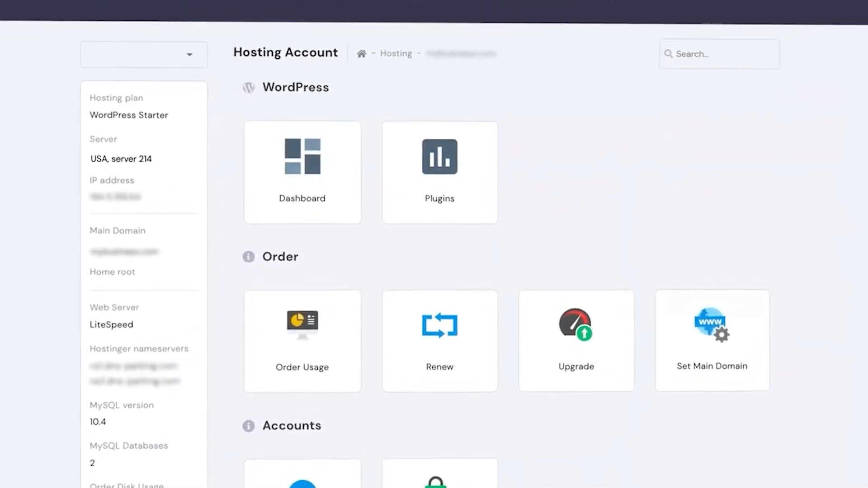Click the IP address display area
This screenshot has height=488, width=868.
[115, 197]
